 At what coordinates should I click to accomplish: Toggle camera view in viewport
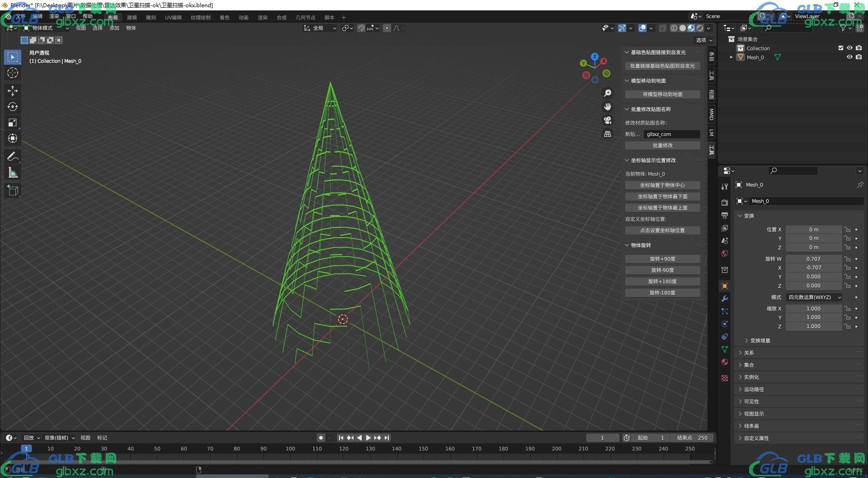tap(608, 120)
